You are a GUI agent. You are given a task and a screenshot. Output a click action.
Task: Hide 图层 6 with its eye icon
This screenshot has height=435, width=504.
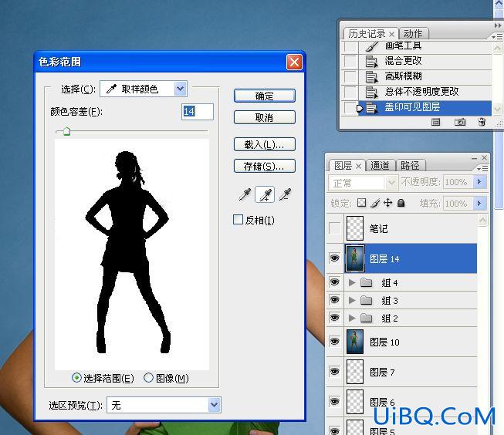(x=335, y=401)
